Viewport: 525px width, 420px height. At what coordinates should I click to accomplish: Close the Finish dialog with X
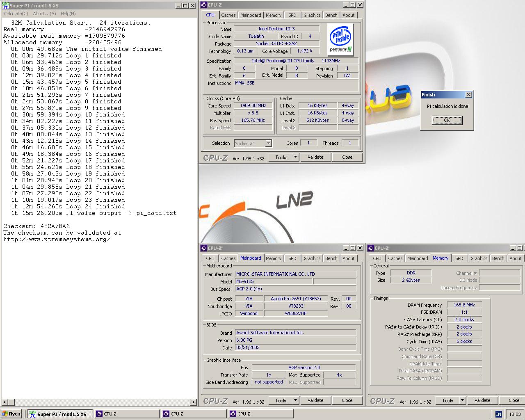(x=469, y=95)
